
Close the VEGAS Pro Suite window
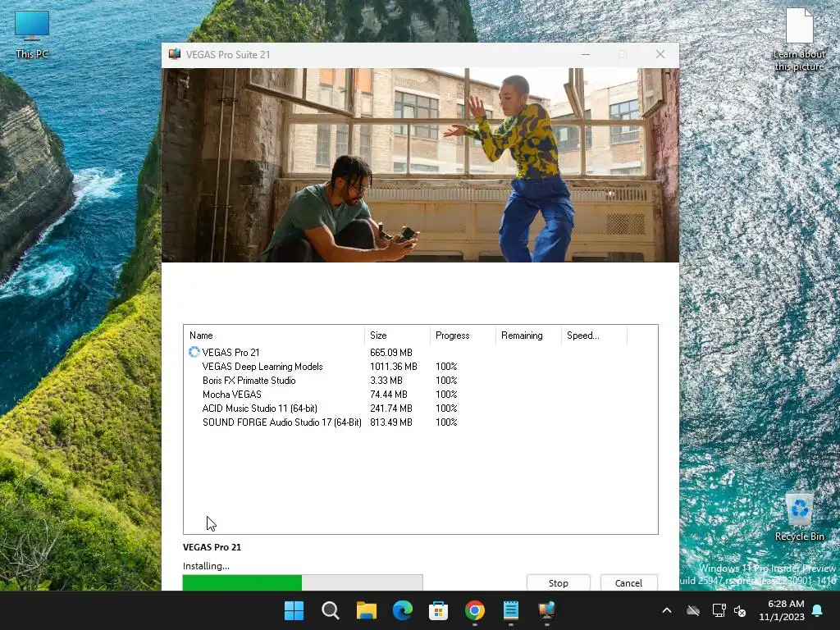point(660,54)
